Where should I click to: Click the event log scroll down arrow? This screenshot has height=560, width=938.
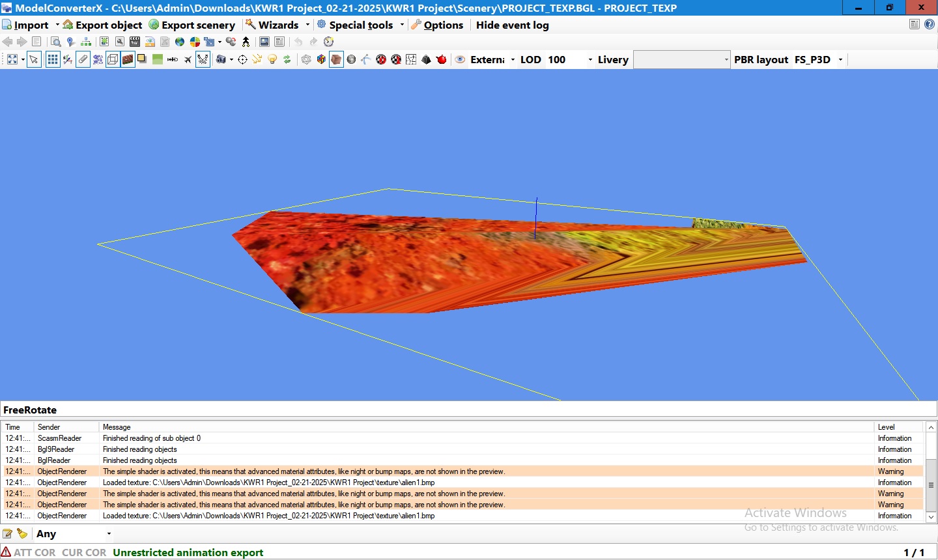[931, 517]
